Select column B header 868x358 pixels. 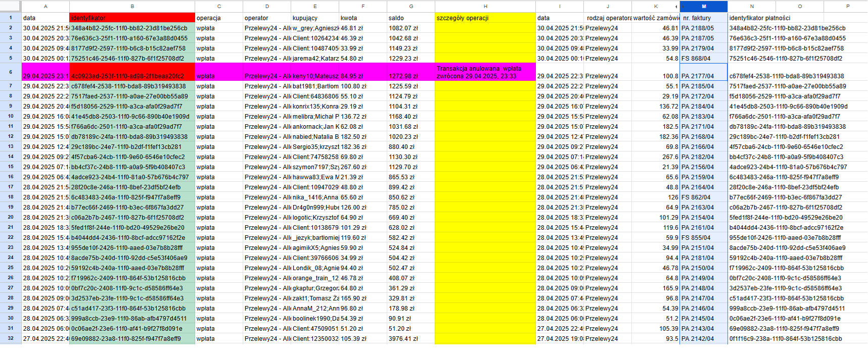(132, 7)
